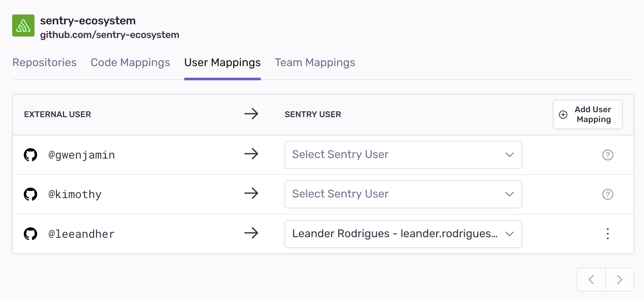Image resolution: width=644 pixels, height=301 pixels.
Task: Switch to the Team Mappings tab
Action: coord(315,62)
